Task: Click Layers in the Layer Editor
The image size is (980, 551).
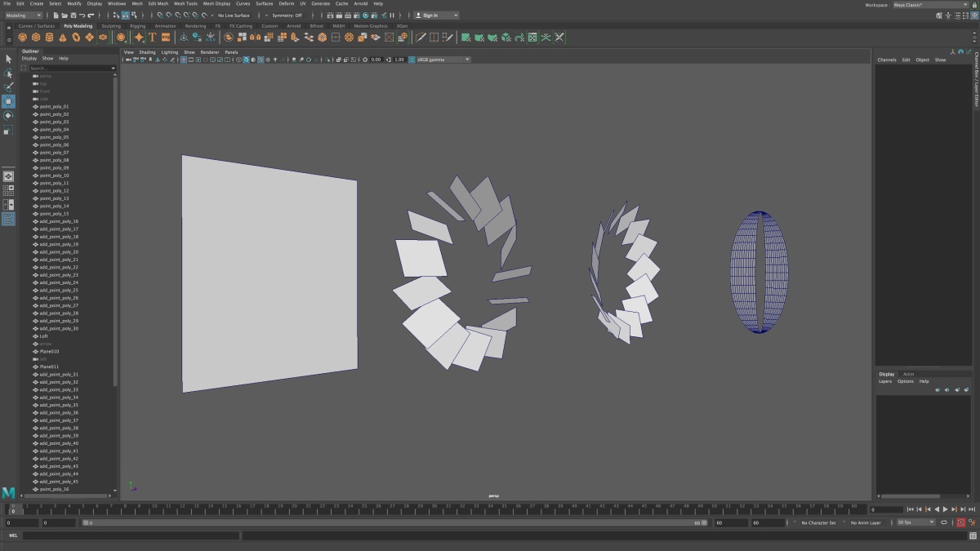Action: (x=885, y=381)
